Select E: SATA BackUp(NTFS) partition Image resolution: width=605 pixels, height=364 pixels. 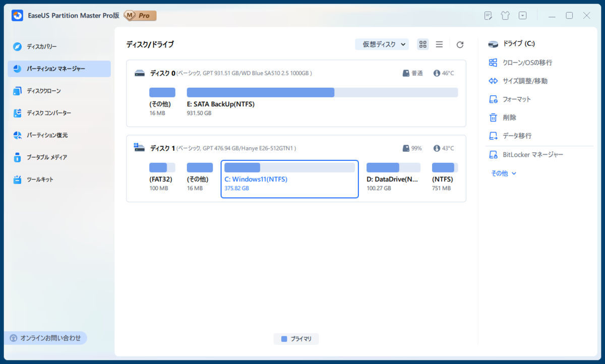323,101
